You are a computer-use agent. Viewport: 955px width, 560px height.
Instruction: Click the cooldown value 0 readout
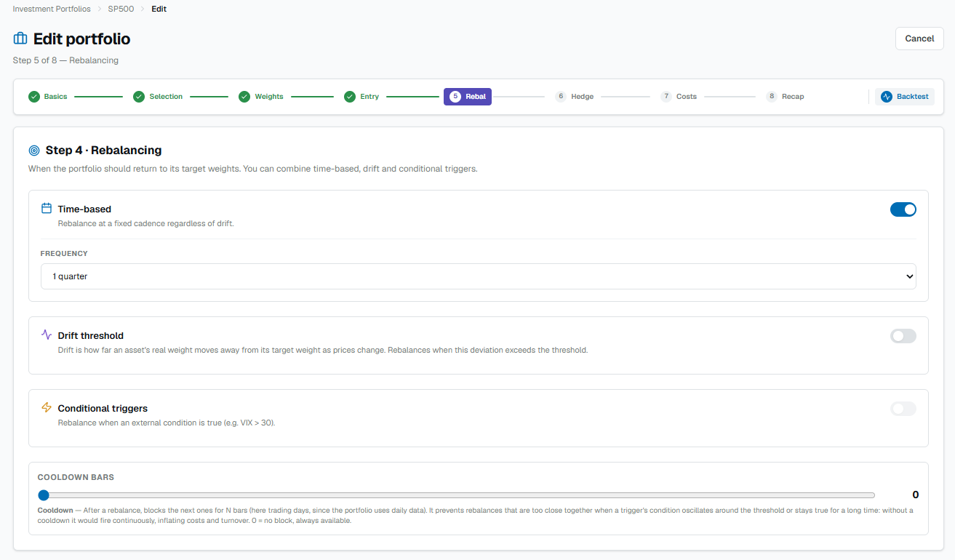(916, 495)
